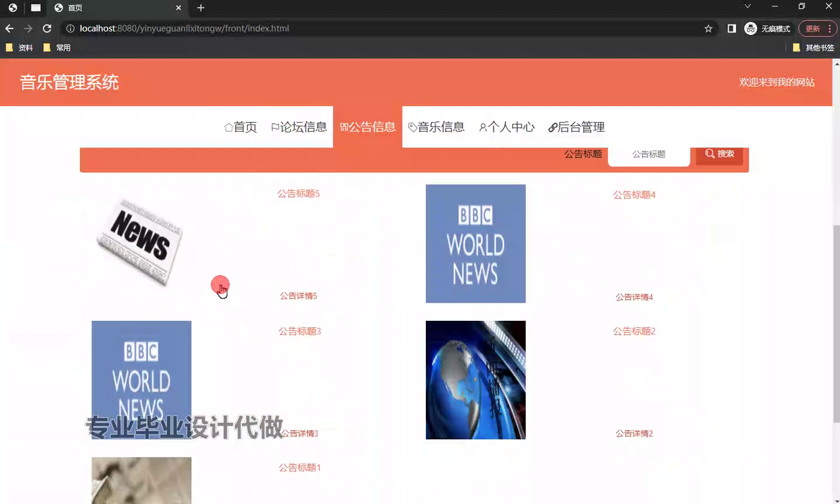
Task: Click the 公告详情5 text
Action: [299, 296]
